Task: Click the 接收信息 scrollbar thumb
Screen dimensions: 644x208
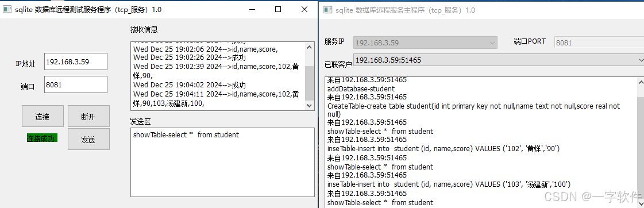Action: 310,83
